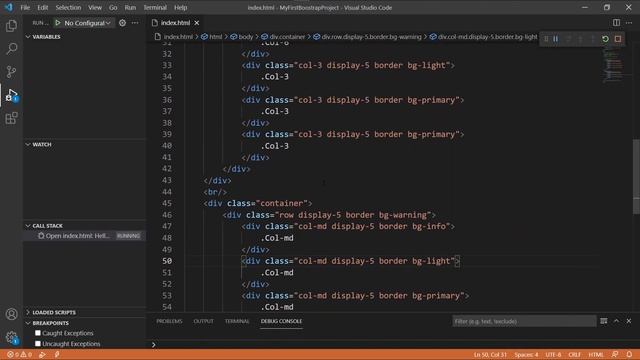Switch to the Output panel tab

pyautogui.click(x=203, y=321)
